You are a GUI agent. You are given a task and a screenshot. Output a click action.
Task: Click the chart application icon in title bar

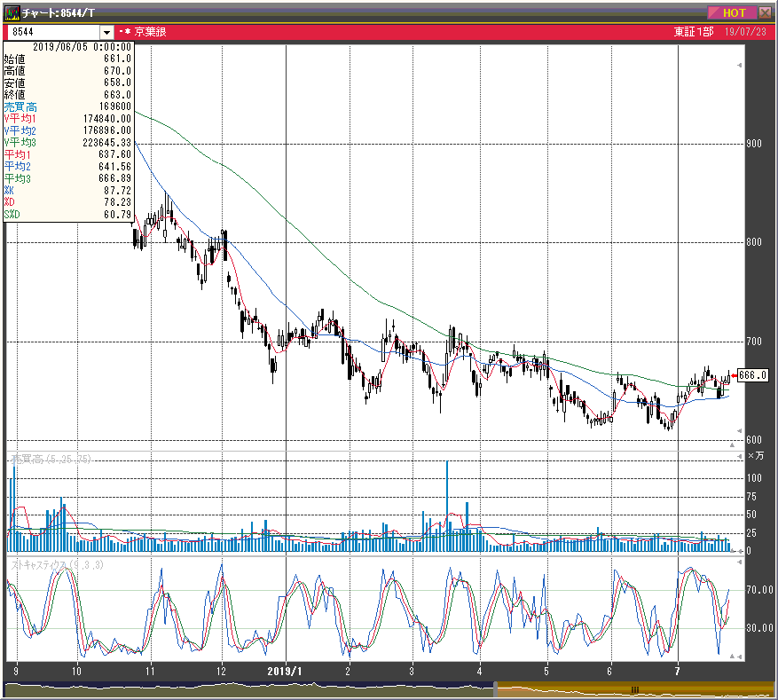[12, 12]
